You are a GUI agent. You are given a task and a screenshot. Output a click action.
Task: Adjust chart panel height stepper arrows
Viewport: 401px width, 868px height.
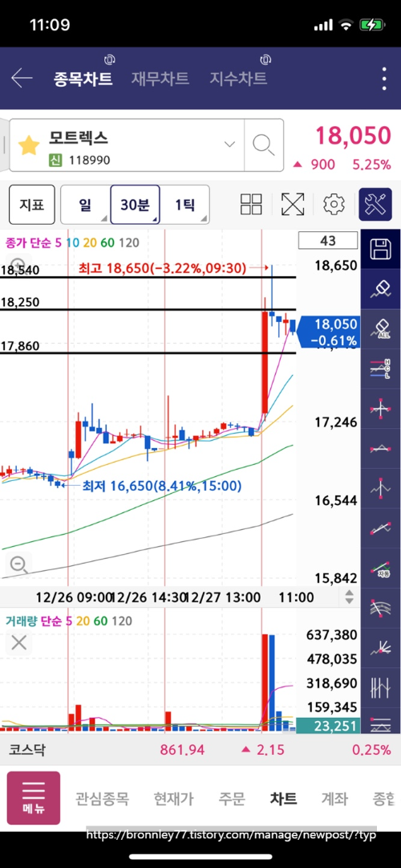pos(349,597)
